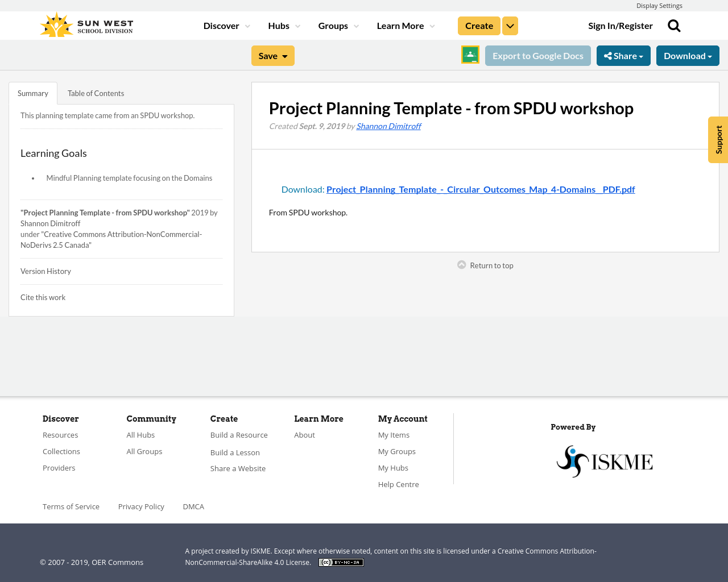Open Display Settings

click(x=659, y=5)
